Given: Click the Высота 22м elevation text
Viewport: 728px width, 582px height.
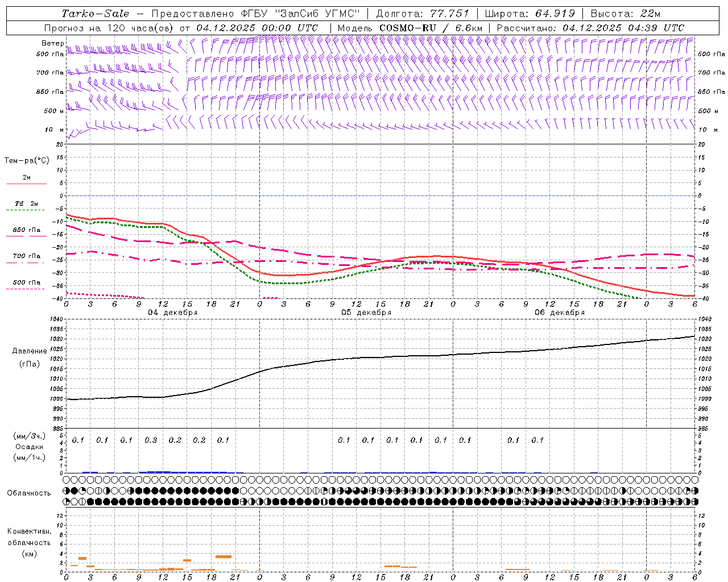Looking at the screenshot, I should [x=625, y=14].
